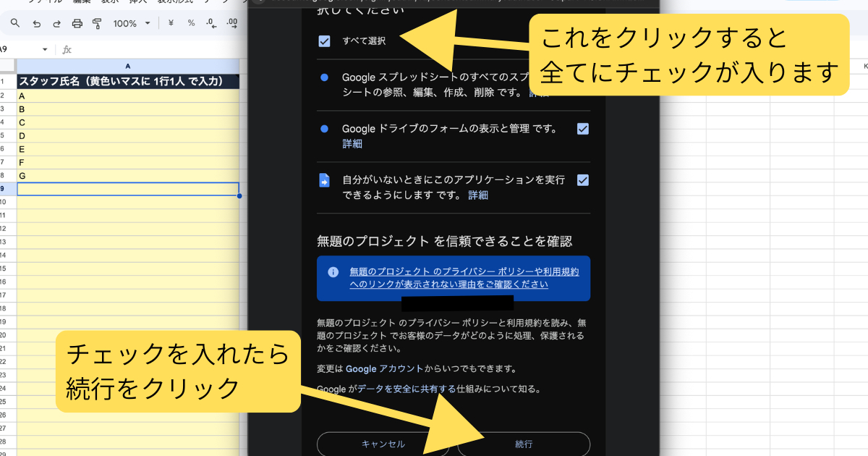Select cell containing C
868x456 pixels.
pos(128,122)
